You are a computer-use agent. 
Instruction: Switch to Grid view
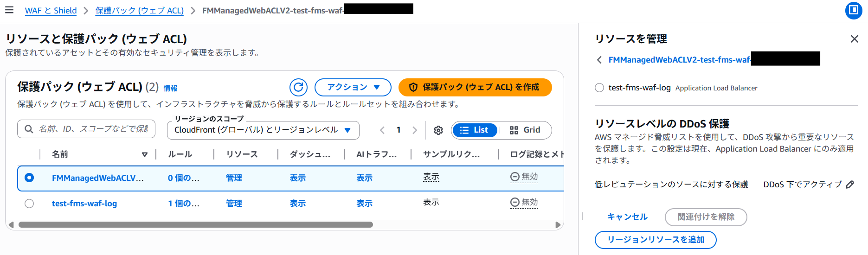click(525, 130)
